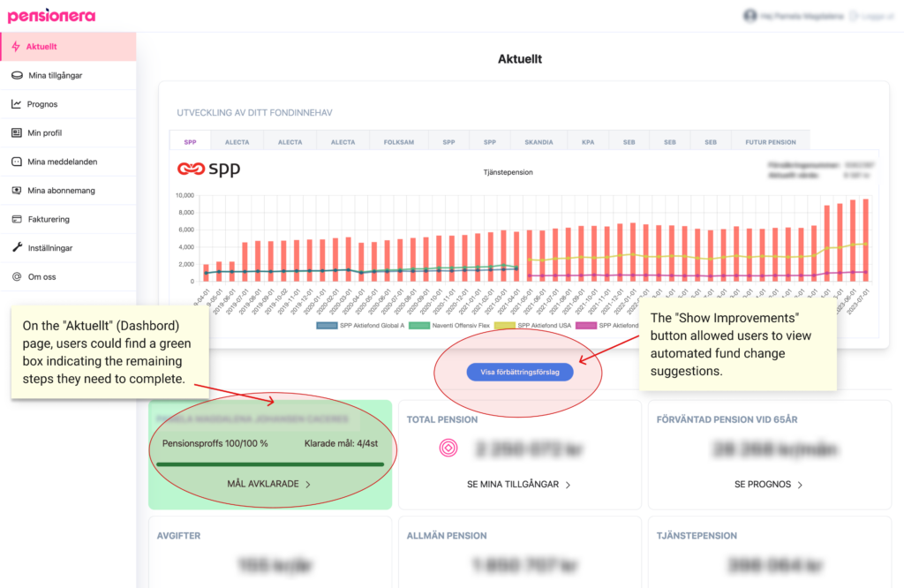The height and width of the screenshot is (588, 904).
Task: Open Om oss page
Action: 69,276
